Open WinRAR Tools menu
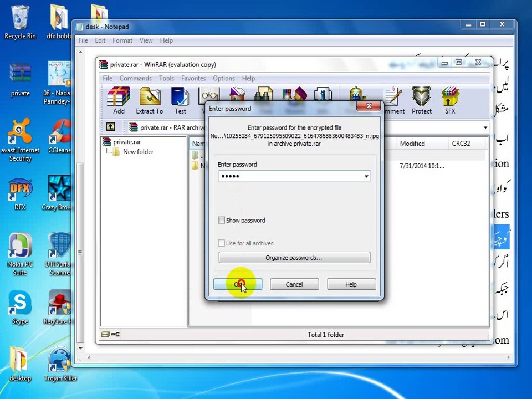532x399 pixels. tap(167, 78)
